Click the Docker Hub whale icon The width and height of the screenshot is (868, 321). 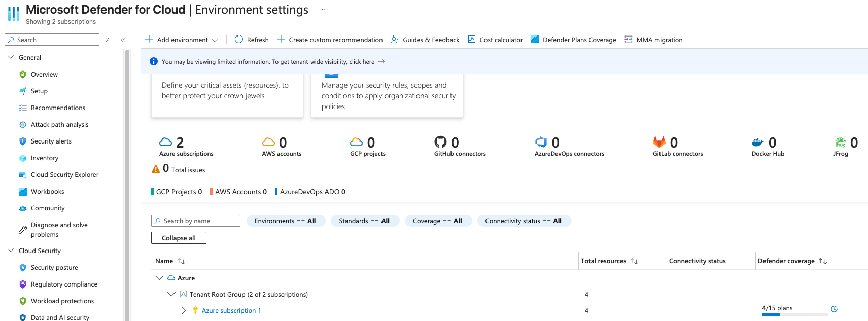(758, 142)
